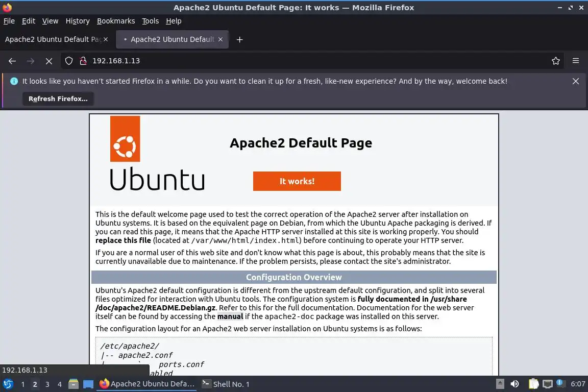Open the Edit menu
Screen dimensions: 588x392
pyautogui.click(x=29, y=21)
